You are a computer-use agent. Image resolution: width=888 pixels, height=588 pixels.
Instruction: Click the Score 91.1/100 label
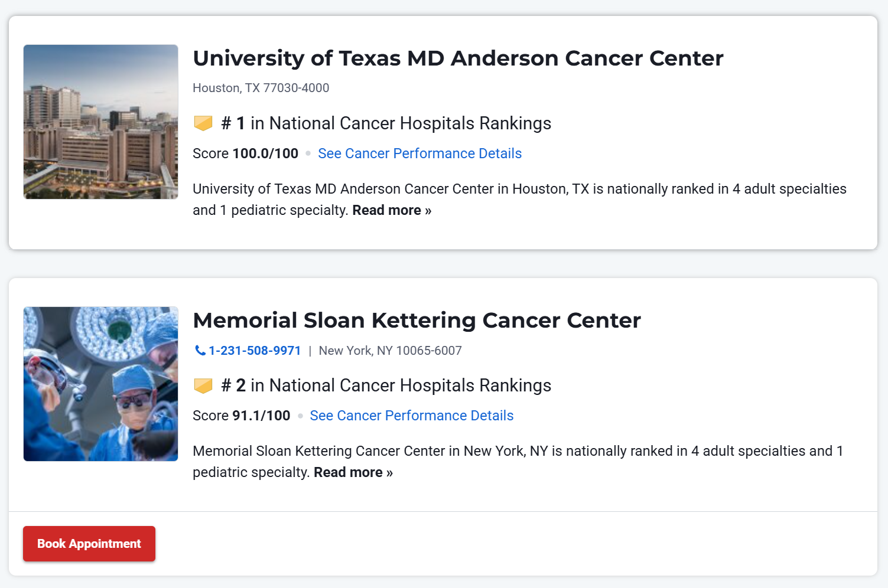241,416
